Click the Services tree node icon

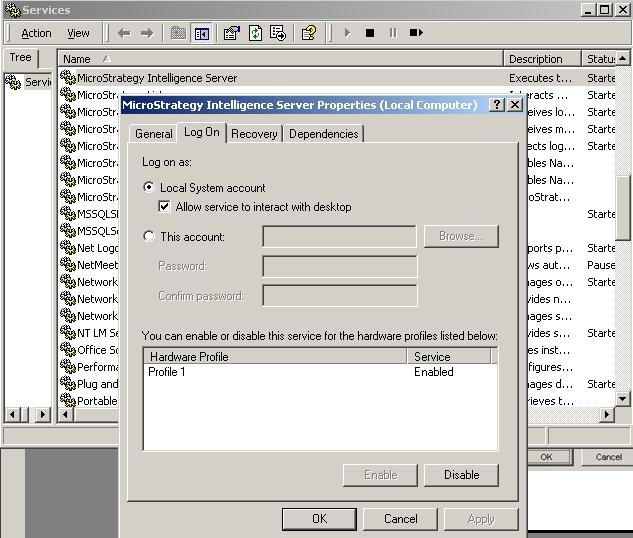13,82
